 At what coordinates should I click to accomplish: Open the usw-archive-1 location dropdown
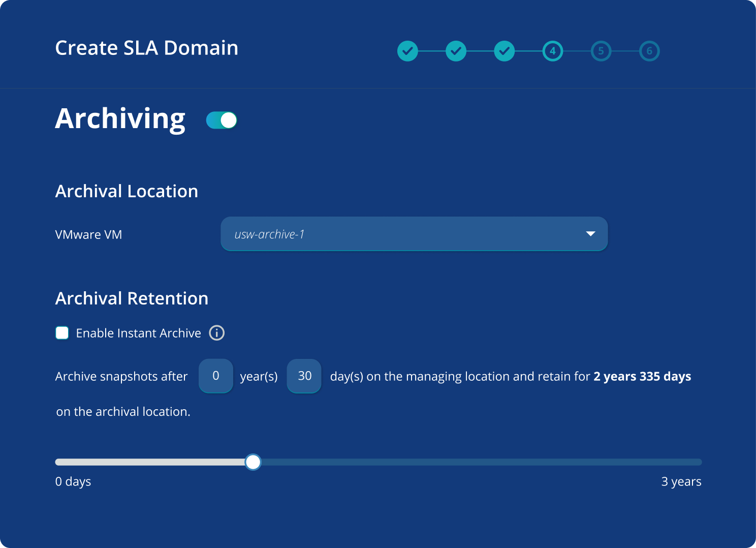(414, 234)
